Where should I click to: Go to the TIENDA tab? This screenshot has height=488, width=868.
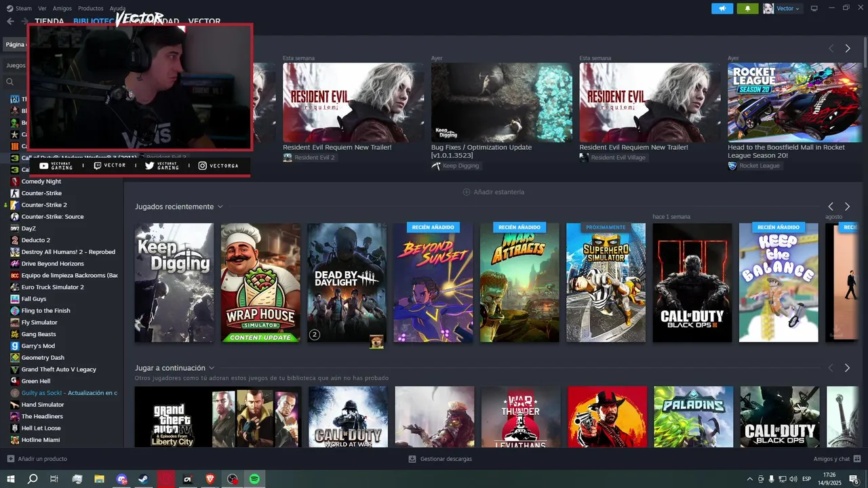50,21
